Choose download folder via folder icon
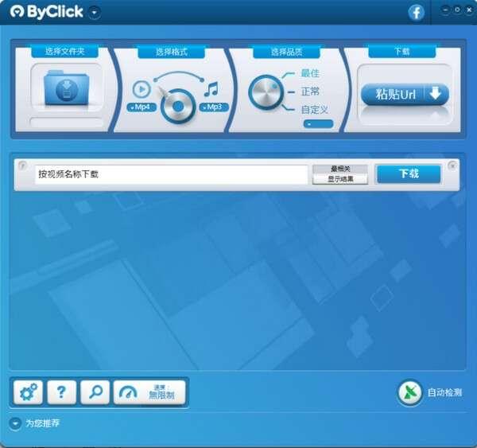Image resolution: width=477 pixels, height=448 pixels. pyautogui.click(x=66, y=88)
